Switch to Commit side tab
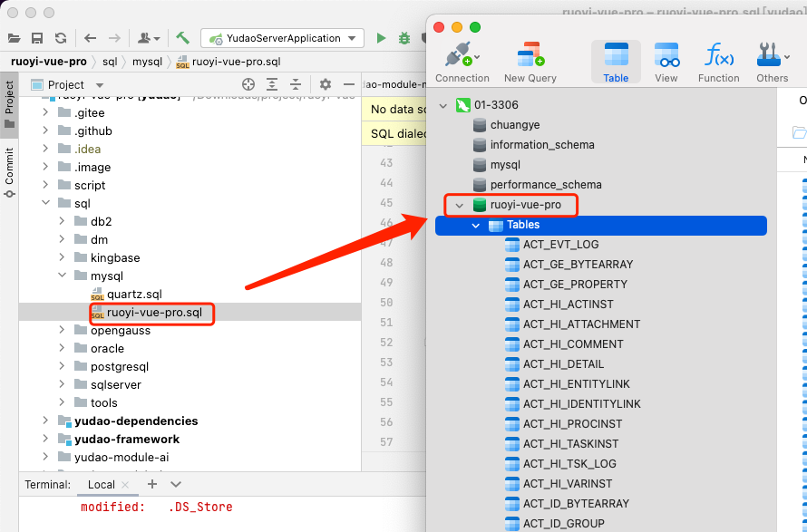The width and height of the screenshot is (807, 532). coord(9,172)
